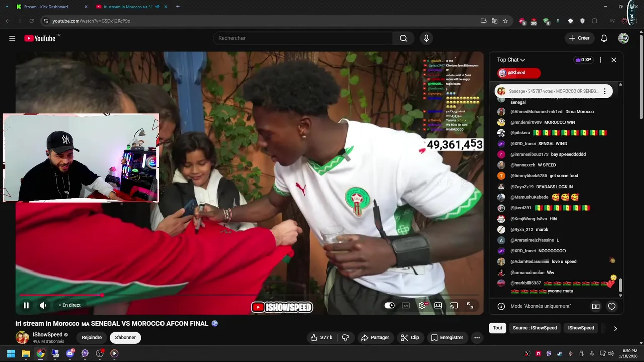Send a heart reaction in chat
The height and width of the screenshot is (362, 644).
[612, 306]
